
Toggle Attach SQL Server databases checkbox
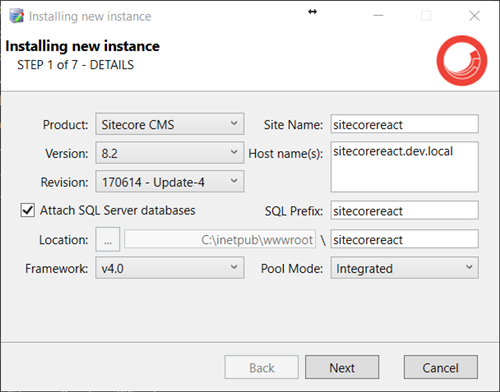[27, 210]
